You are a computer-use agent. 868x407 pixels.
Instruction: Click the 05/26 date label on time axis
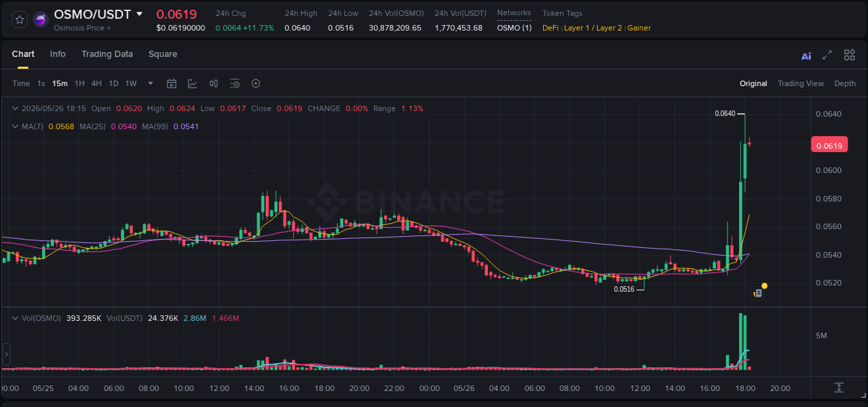(464, 388)
